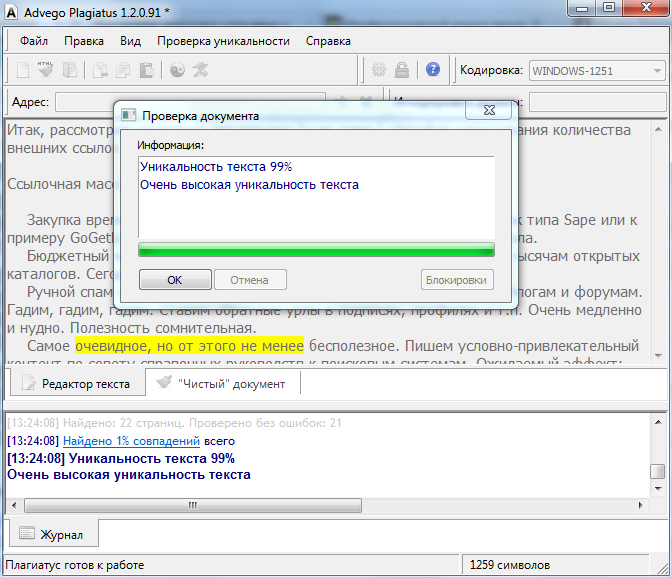This screenshot has width=672, height=578.
Task: Close the Проверка документа dialog
Action: pyautogui.click(x=489, y=111)
